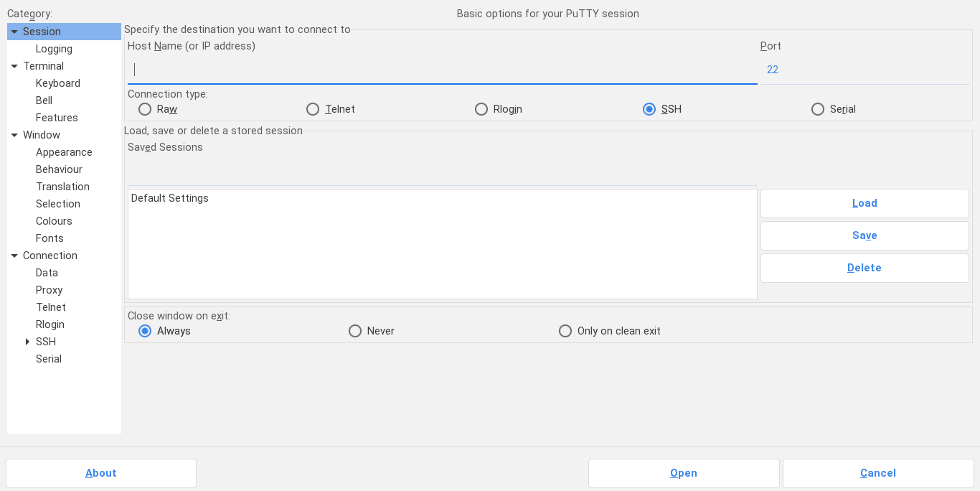Image resolution: width=980 pixels, height=491 pixels.
Task: Click the About button
Action: tap(101, 473)
